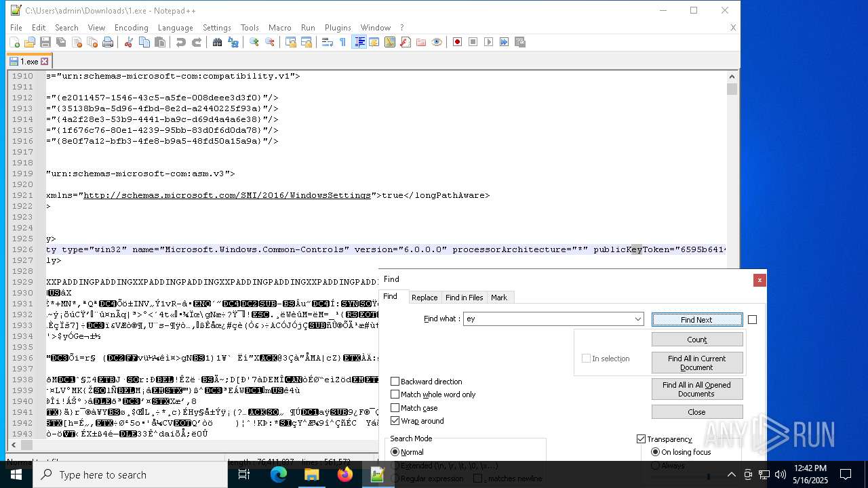Click the editor's scroll-up arrow
Image resolution: width=868 pixels, height=488 pixels.
click(x=732, y=76)
